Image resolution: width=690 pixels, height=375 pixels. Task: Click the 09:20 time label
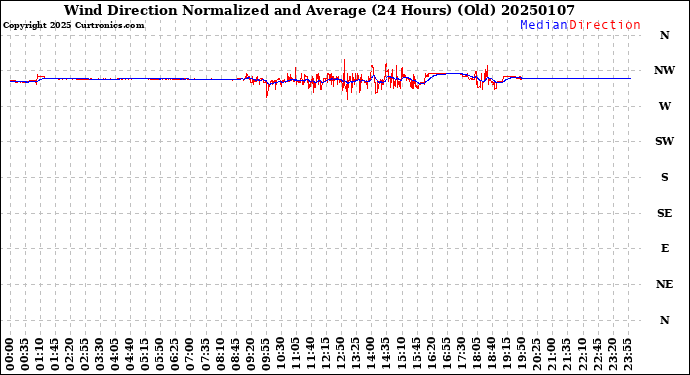(x=250, y=355)
